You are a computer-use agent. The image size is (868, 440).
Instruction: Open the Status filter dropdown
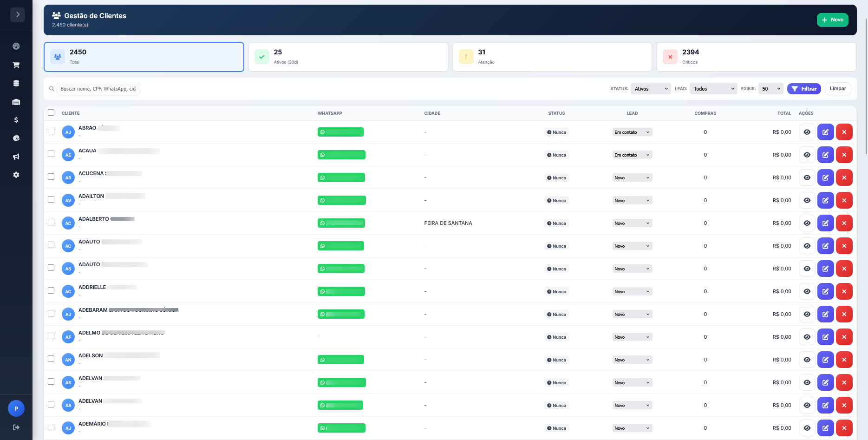click(x=650, y=89)
